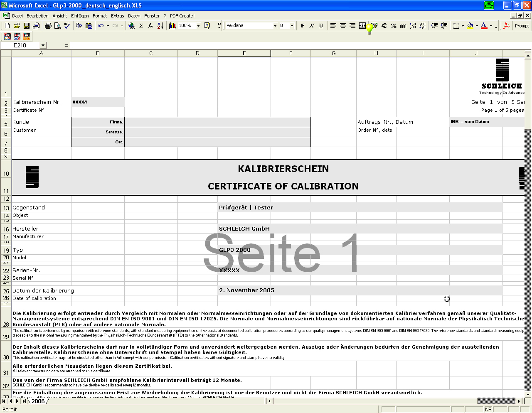Expand the fill color dropdown arrow
This screenshot has width=532, height=413.
(477, 26)
